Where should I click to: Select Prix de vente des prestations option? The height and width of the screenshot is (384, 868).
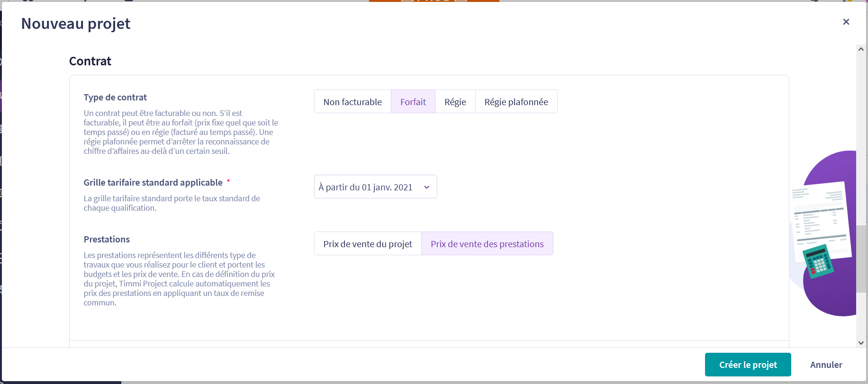[487, 244]
